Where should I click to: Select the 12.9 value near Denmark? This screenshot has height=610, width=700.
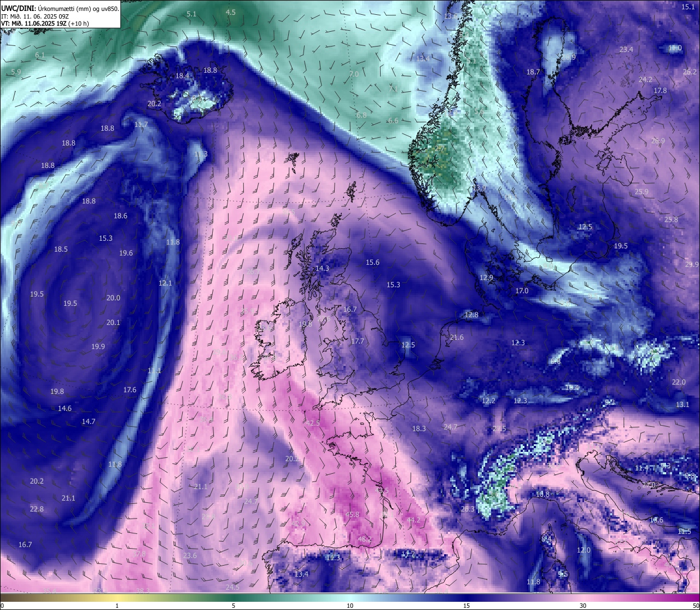(487, 277)
